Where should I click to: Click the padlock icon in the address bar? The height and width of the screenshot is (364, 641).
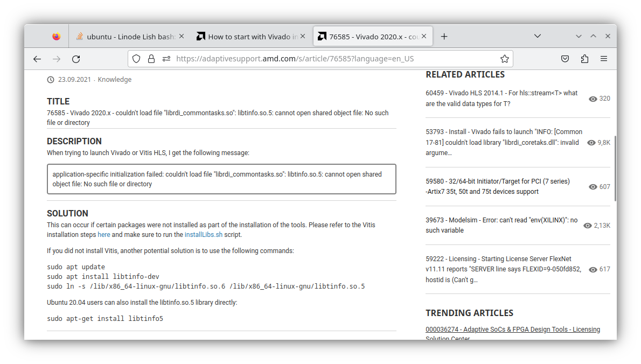pyautogui.click(x=151, y=58)
